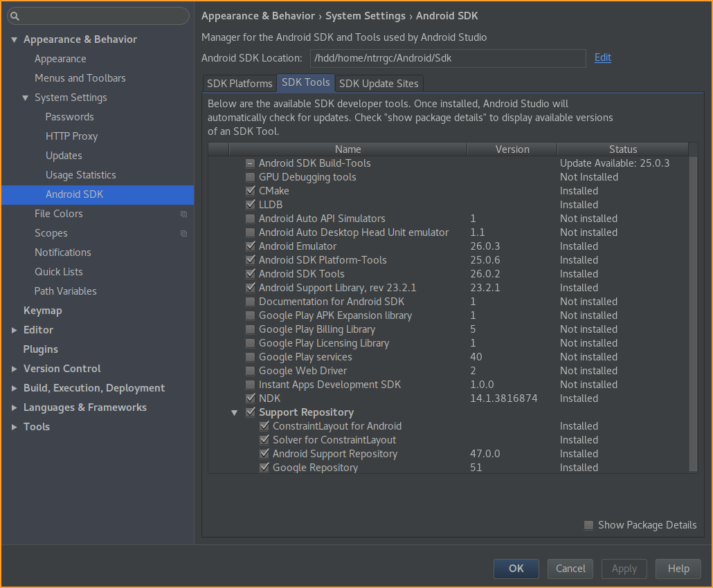The image size is (713, 588).
Task: Expand the Editor section
Action: point(14,330)
